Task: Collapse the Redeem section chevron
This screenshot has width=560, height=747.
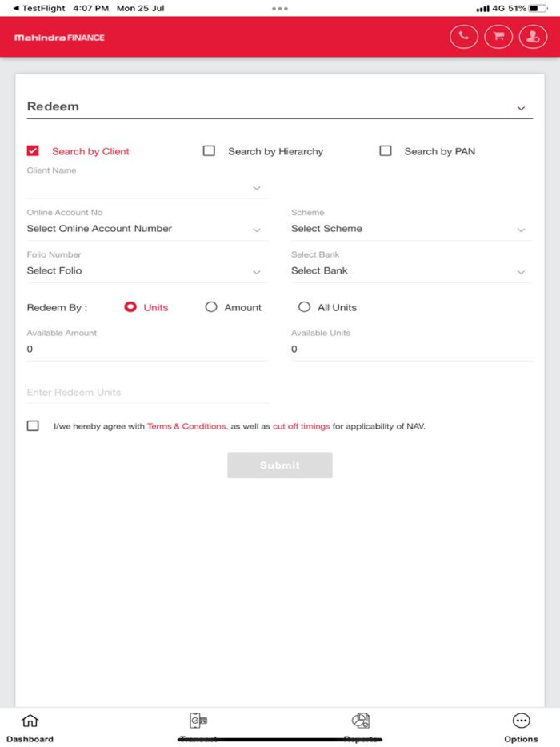Action: coord(522,106)
